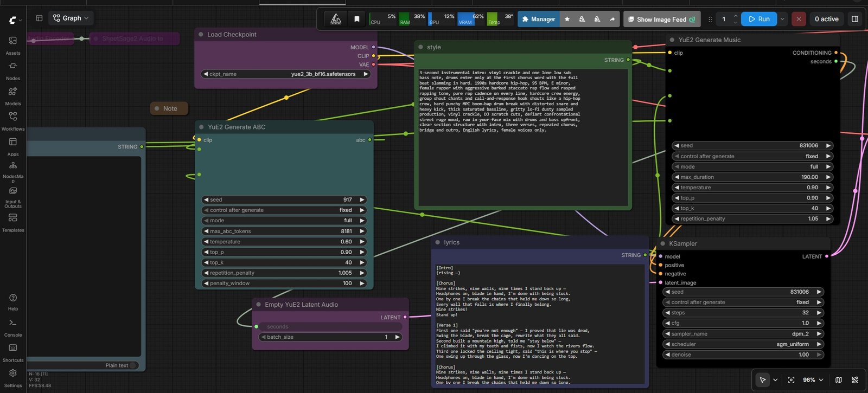The width and height of the screenshot is (868, 393).
Task: Click YuE2 Generate ABC temperature field
Action: tap(284, 242)
